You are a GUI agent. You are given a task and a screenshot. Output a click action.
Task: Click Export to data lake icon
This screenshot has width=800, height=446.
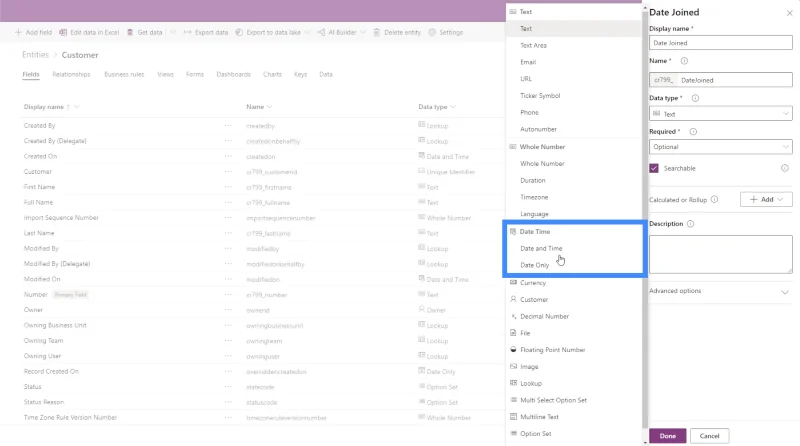point(239,32)
